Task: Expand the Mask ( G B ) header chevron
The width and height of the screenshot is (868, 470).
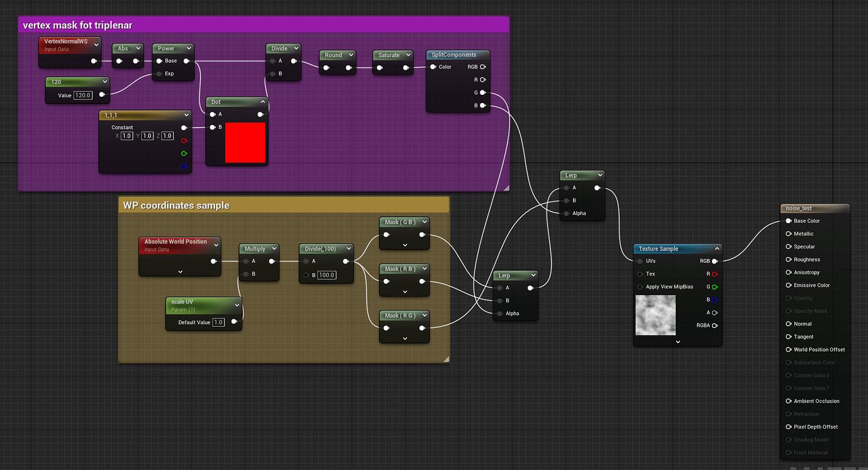Action: point(425,222)
